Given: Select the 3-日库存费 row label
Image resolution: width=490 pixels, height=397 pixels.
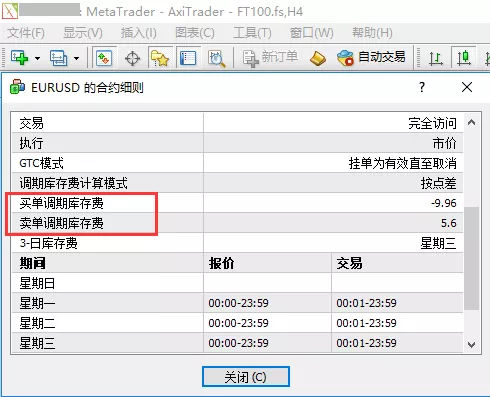Looking at the screenshot, I should (x=48, y=243).
